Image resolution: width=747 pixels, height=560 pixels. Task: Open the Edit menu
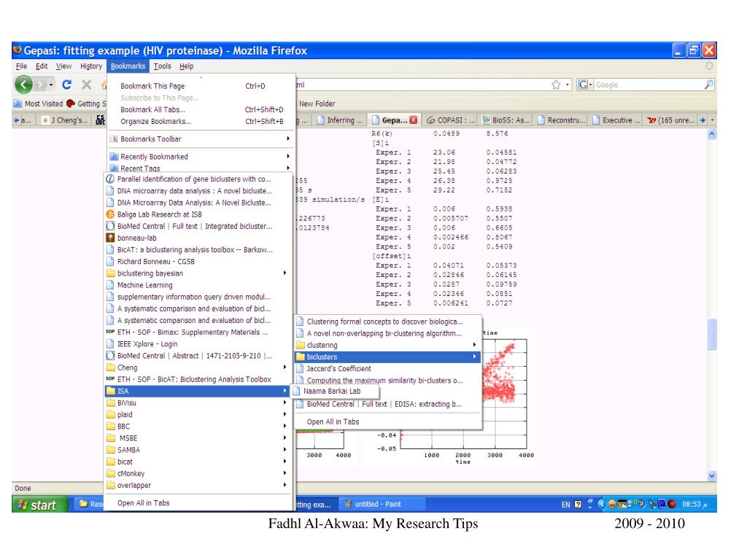pyautogui.click(x=42, y=66)
